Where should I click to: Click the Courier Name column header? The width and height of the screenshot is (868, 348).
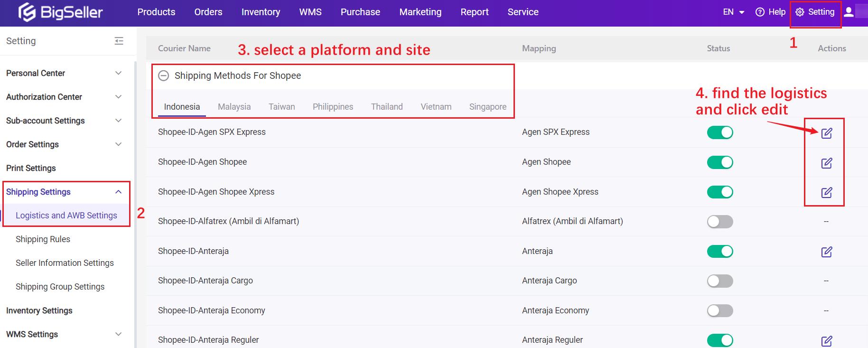[x=184, y=48]
